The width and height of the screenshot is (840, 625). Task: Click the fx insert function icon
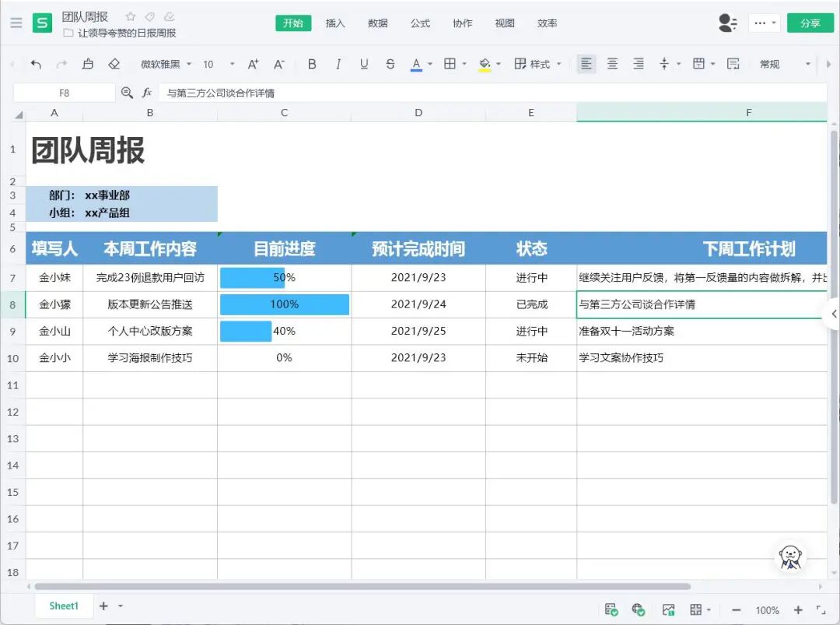point(147,93)
